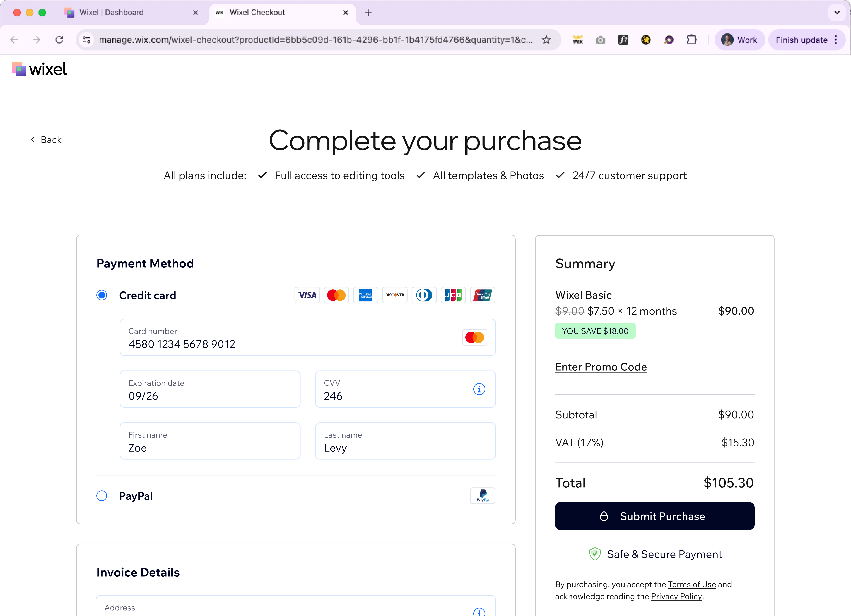Open site information icon in address bar

point(87,40)
